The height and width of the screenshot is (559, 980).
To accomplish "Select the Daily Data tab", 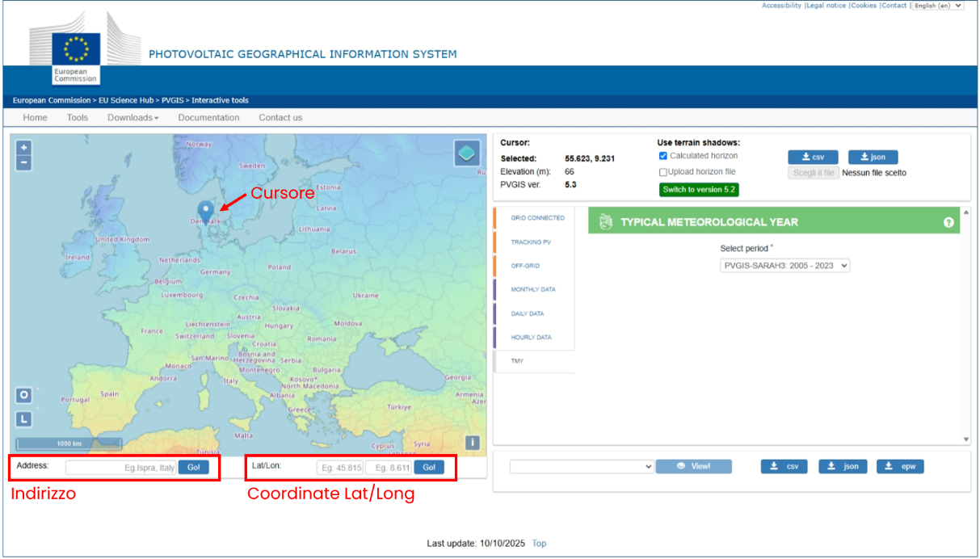I will pos(528,313).
